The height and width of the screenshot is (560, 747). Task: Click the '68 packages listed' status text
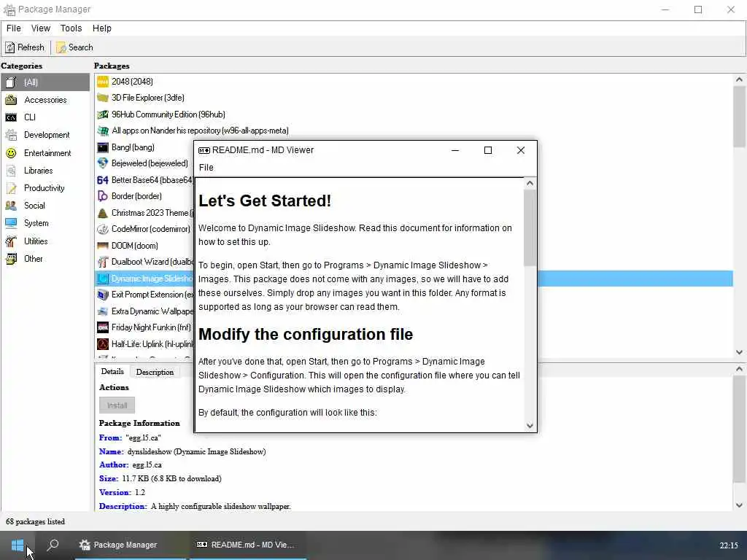point(35,521)
